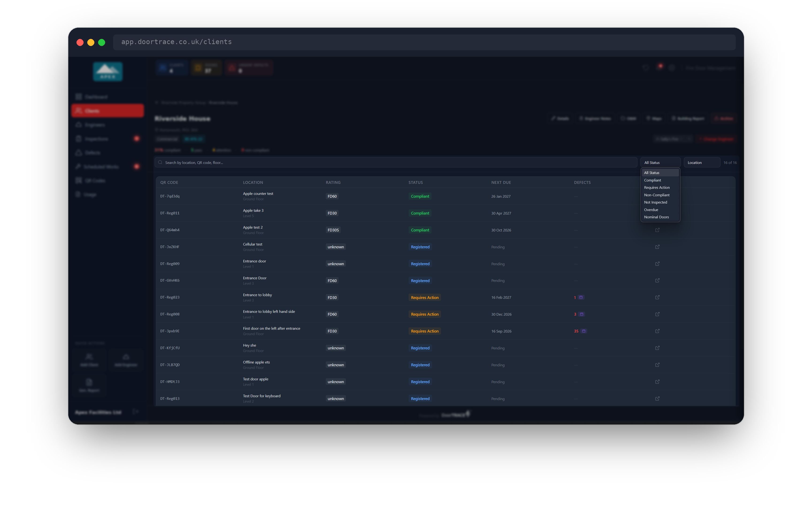Screen dimensions: 812x522
Task: Open external link icon for DT-Reg023 row
Action: click(657, 297)
